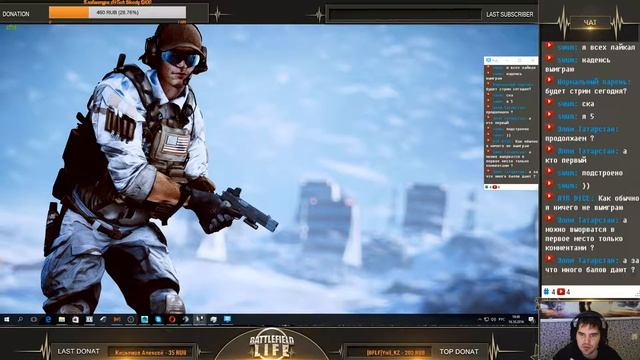Click the donation goal progress bar
The height and width of the screenshot is (360, 640).
[x=118, y=13]
